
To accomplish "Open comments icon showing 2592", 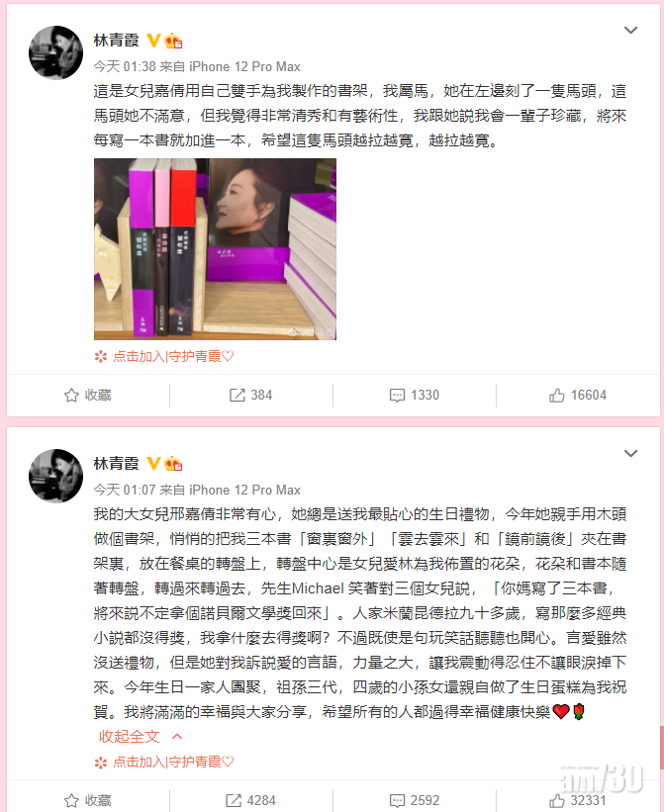I will coord(397,800).
